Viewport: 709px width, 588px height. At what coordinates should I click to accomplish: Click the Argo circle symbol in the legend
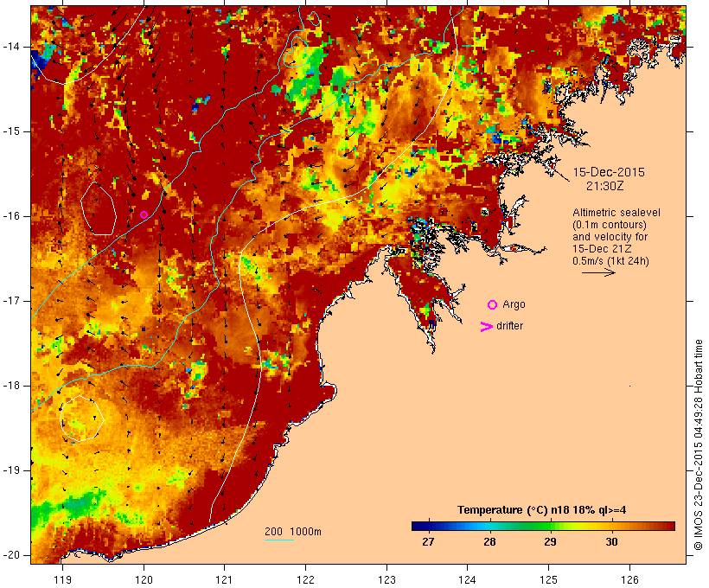pos(493,305)
